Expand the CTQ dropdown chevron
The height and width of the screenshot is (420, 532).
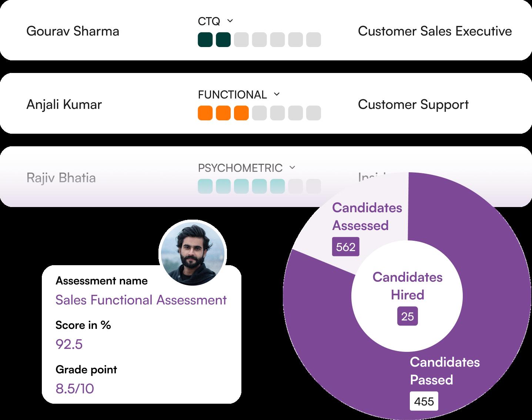pos(230,21)
